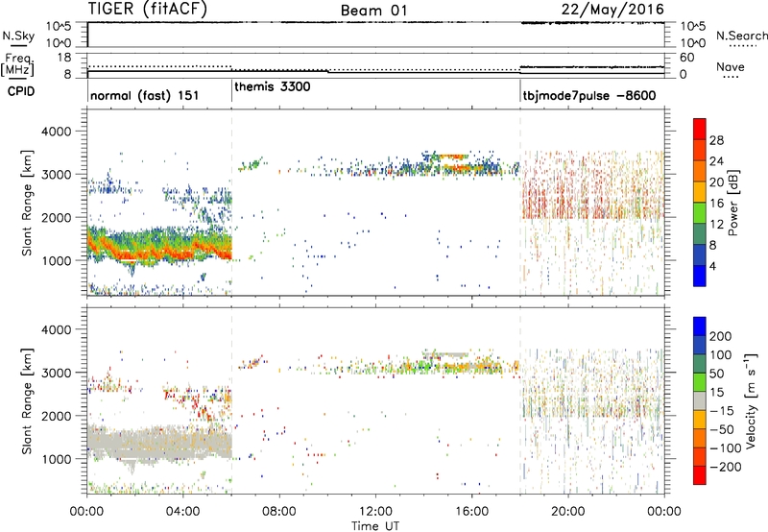Click the "Nave" legend label
This screenshot has width=768, height=532.
(731, 67)
